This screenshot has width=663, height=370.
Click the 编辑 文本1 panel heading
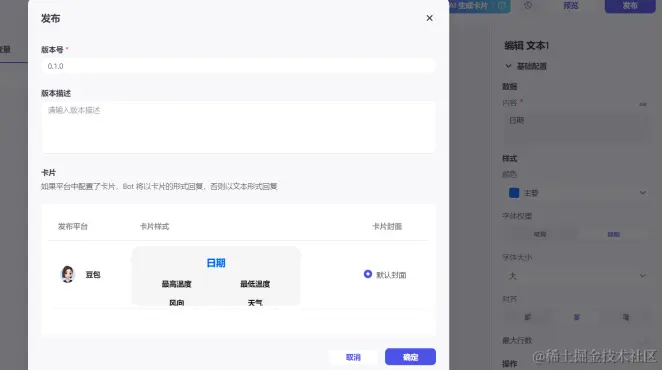click(526, 46)
